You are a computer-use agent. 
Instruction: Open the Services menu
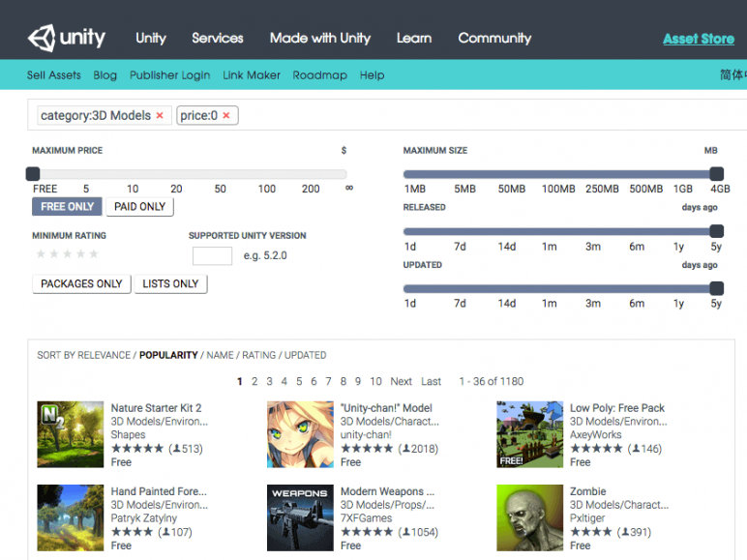point(218,38)
